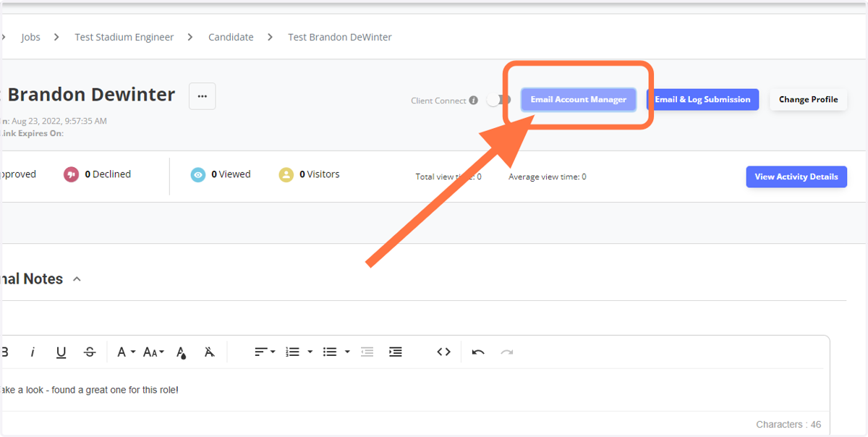This screenshot has height=437, width=868.
Task: Click the Declined thumbs-down icon
Action: (x=71, y=174)
